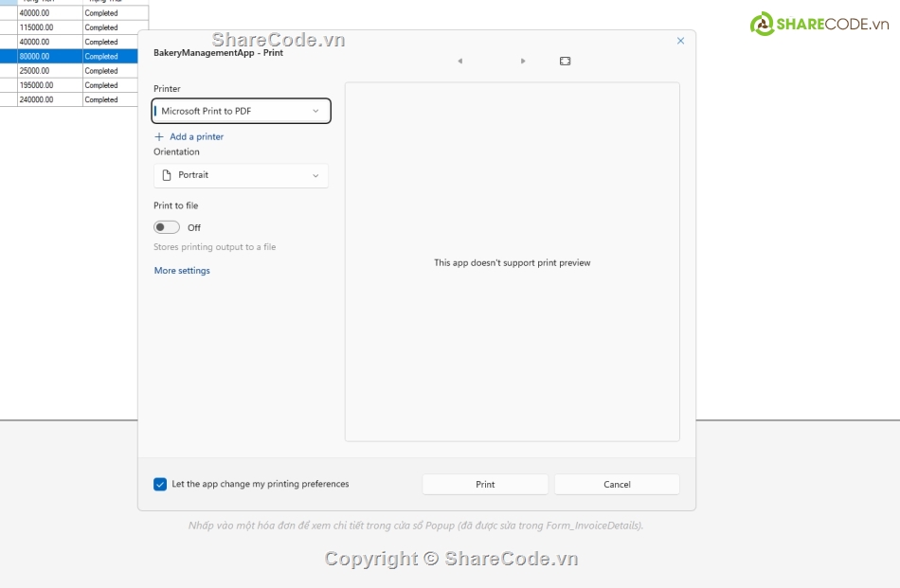This screenshot has height=588, width=900.
Task: Select the 25000.00 amount cell
Action: [49, 71]
